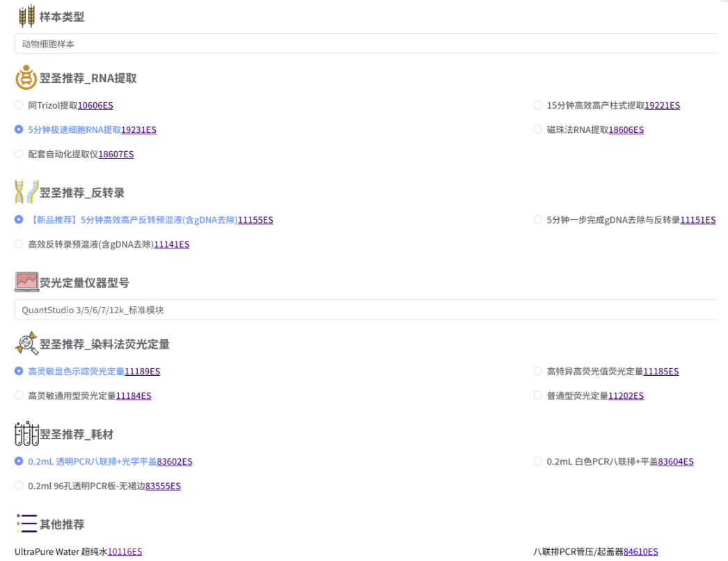Select the 0.2mL 透明PCR八联排+光学平盖 radio
Viewport: 728px width, 561px height.
click(19, 461)
